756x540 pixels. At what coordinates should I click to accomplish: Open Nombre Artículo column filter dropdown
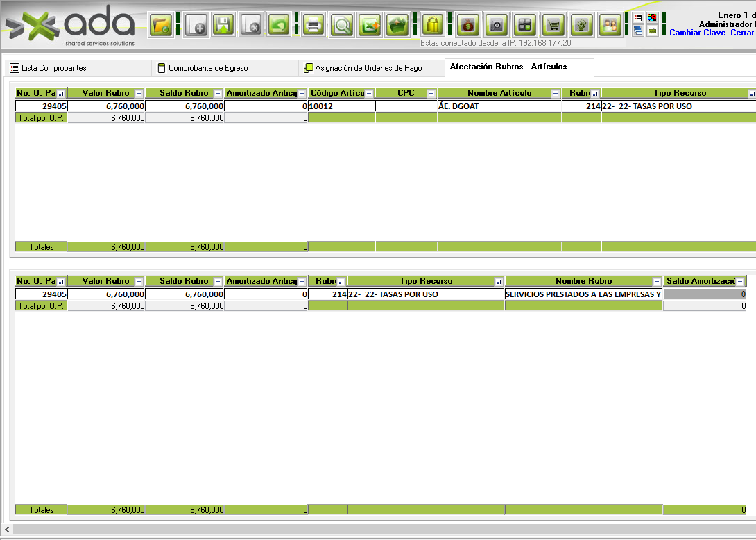(556, 93)
